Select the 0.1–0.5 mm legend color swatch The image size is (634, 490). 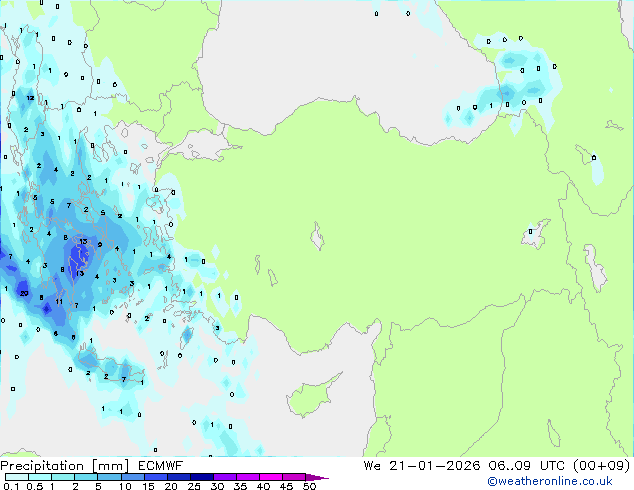pyautogui.click(x=17, y=477)
